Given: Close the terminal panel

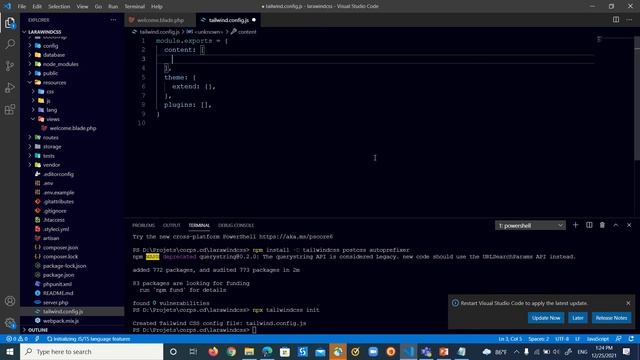Looking at the screenshot, I should 629,225.
